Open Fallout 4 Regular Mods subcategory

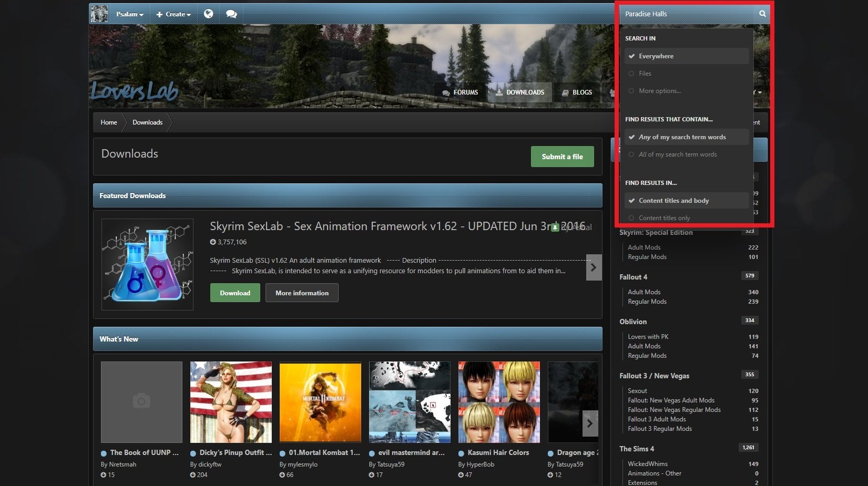tap(647, 302)
